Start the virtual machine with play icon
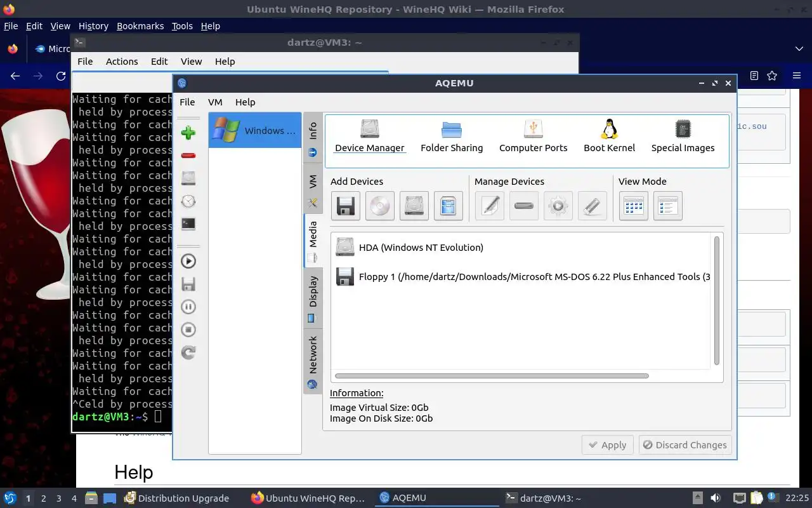Viewport: 812px width, 508px height. pos(188,261)
